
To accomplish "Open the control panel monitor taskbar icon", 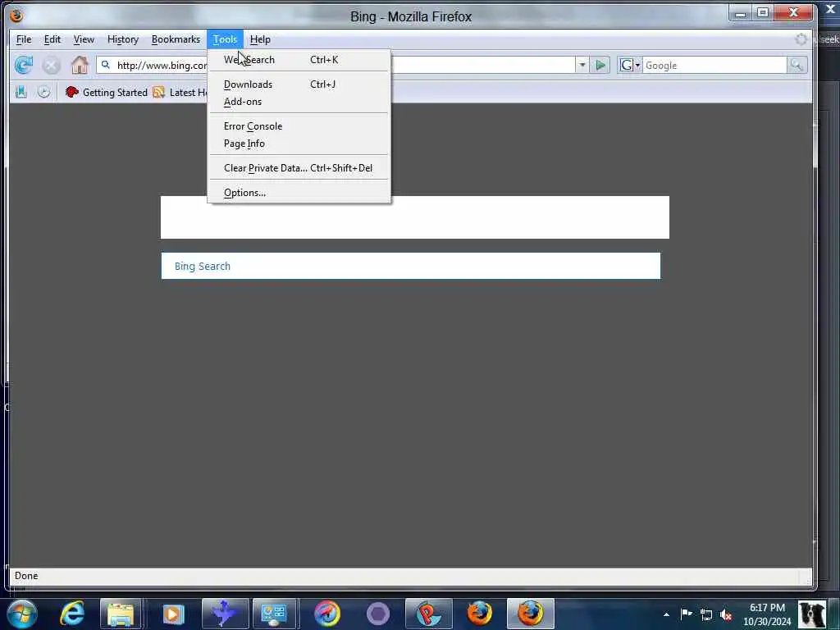I will (x=274, y=614).
